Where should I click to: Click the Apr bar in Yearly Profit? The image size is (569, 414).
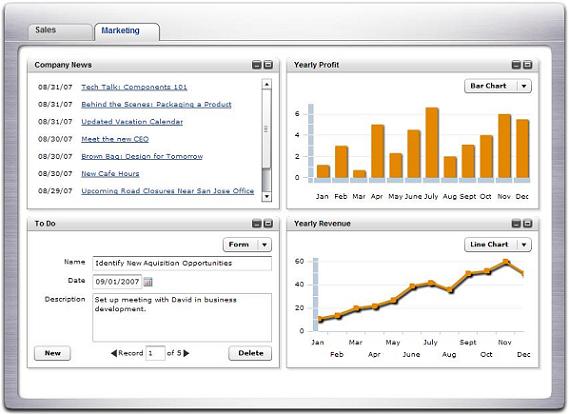377,151
